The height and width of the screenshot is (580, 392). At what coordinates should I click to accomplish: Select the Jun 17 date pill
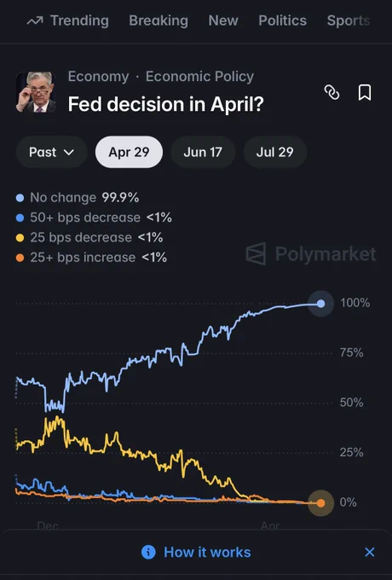[203, 152]
